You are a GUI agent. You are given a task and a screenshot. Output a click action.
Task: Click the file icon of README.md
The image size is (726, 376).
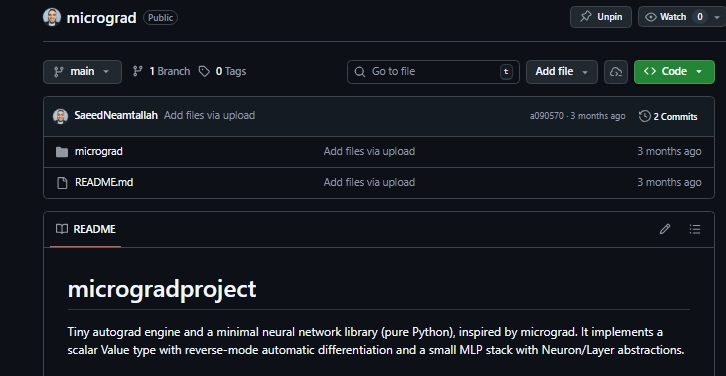62,183
